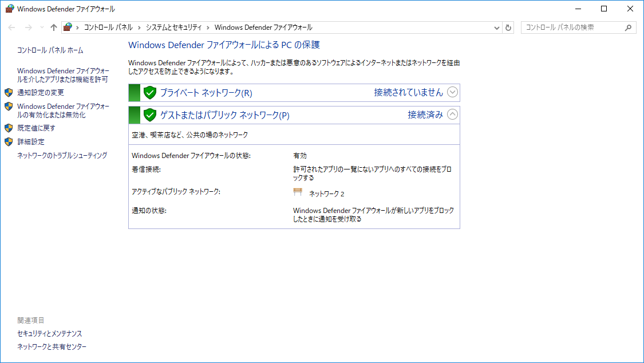Click the shield icon beside 有効化または無効化

(x=9, y=106)
